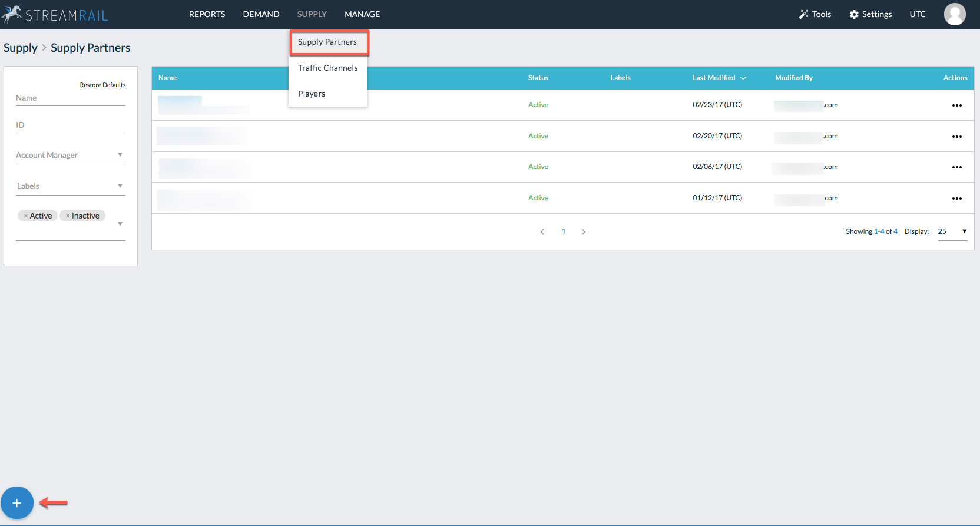Viewport: 980px width, 526px height.
Task: Expand the Labels filter dropdown
Action: coord(120,186)
